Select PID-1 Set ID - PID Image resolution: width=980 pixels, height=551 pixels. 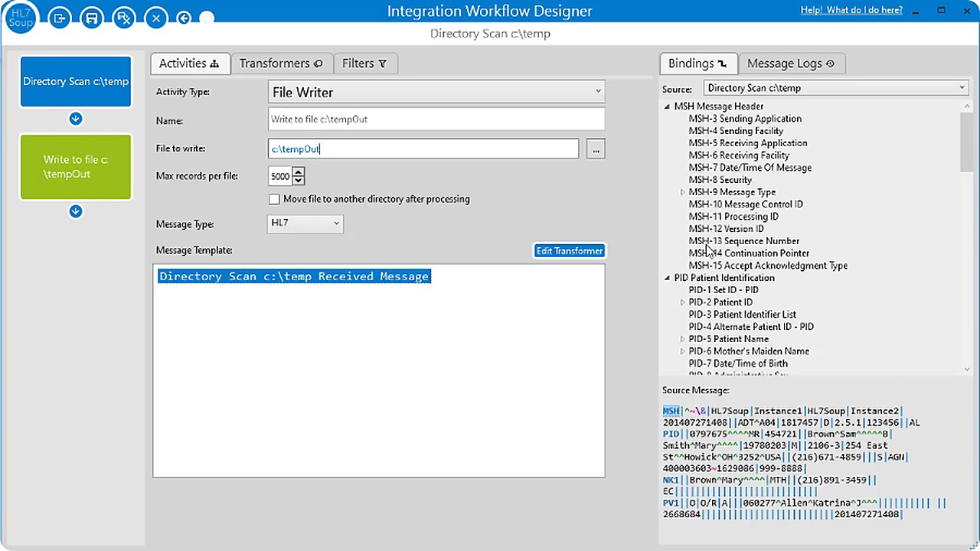coord(724,290)
